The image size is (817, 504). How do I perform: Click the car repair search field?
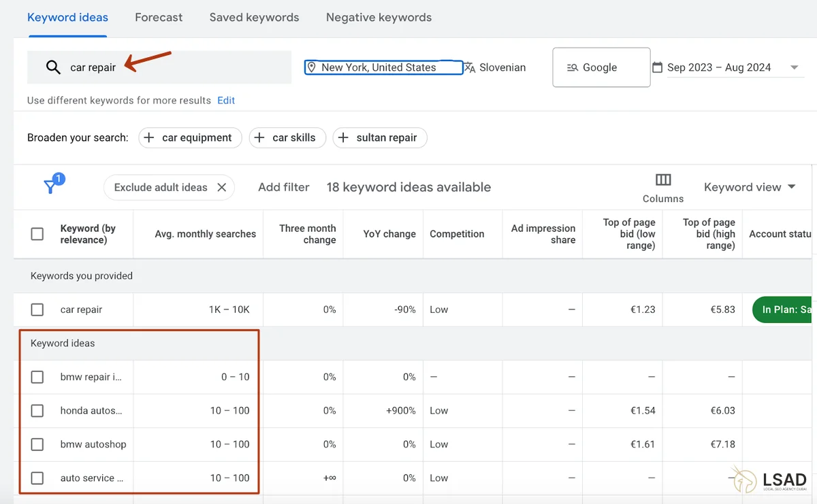[x=159, y=67]
